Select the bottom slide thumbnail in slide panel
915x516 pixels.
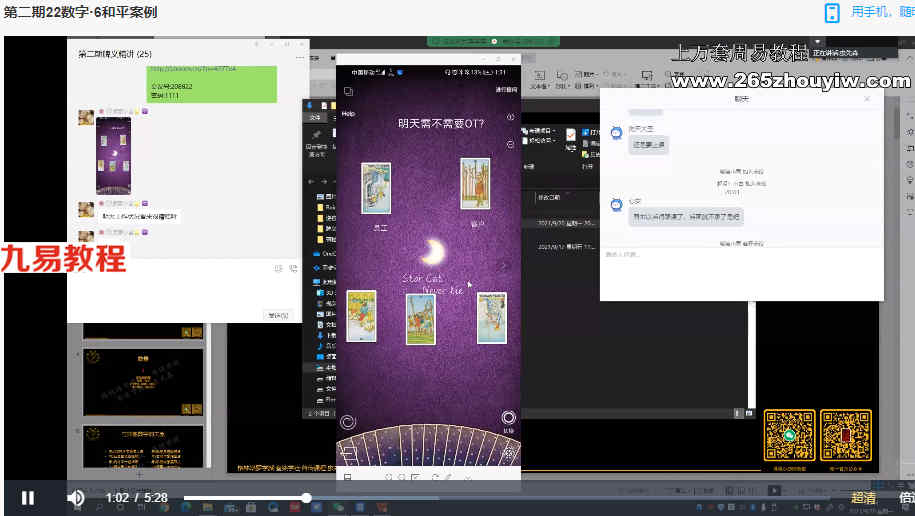[143, 447]
